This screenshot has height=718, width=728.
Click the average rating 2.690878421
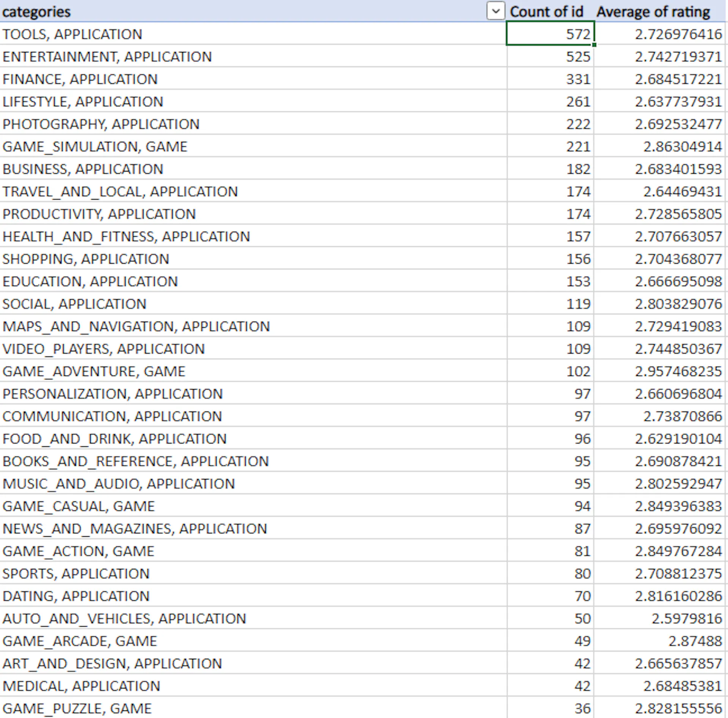point(659,461)
